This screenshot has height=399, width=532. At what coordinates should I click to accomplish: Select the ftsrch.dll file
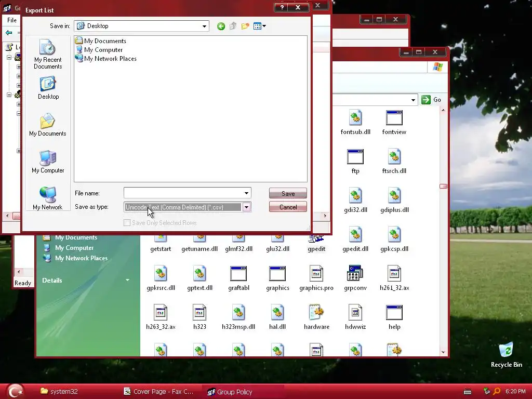394,162
